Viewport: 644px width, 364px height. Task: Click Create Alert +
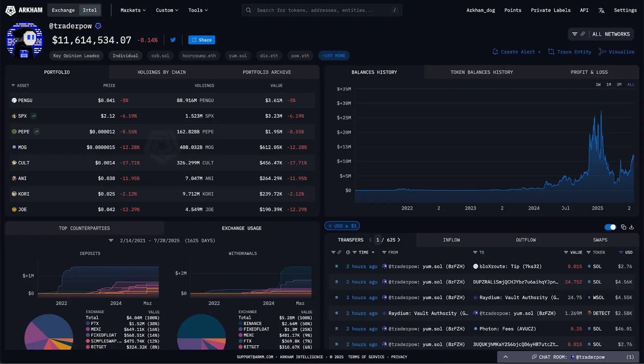click(516, 52)
